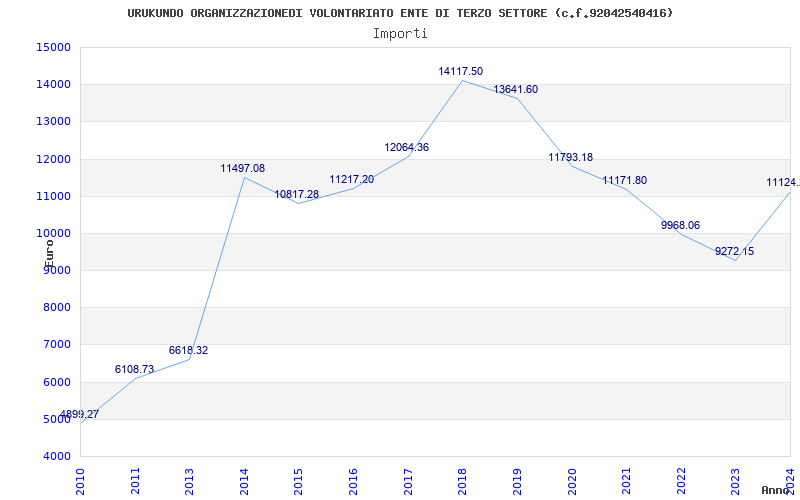Select the data label 11793.18
800x500 pixels.
(570, 157)
